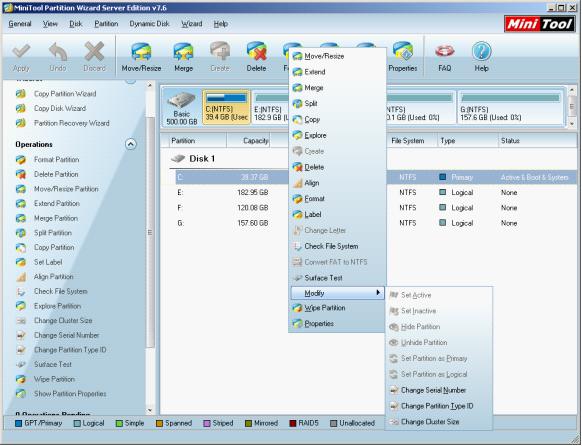Click the Apply checkmark toolbar button
Image resolution: width=582 pixels, height=446 pixels.
[x=21, y=57]
